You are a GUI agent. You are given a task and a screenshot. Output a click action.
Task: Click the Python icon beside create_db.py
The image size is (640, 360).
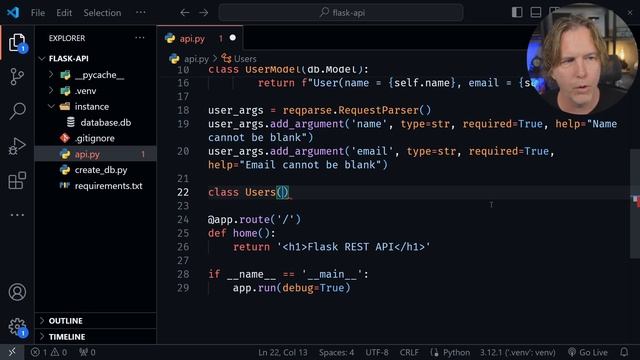point(65,170)
